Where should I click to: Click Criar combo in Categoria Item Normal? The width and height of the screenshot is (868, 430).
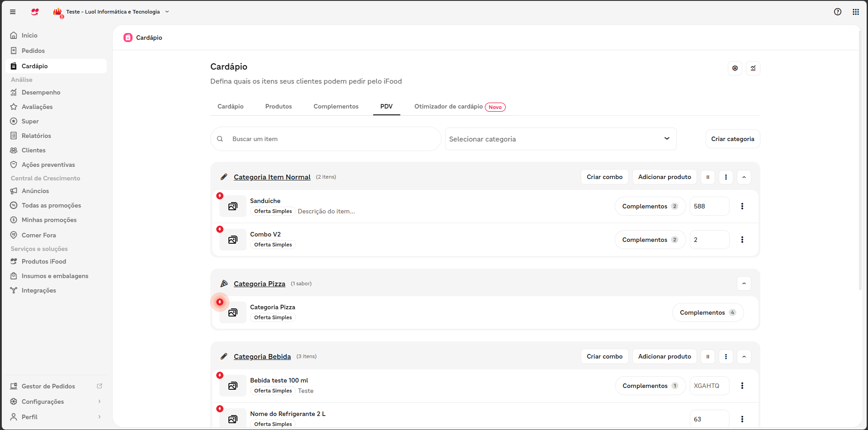point(605,177)
